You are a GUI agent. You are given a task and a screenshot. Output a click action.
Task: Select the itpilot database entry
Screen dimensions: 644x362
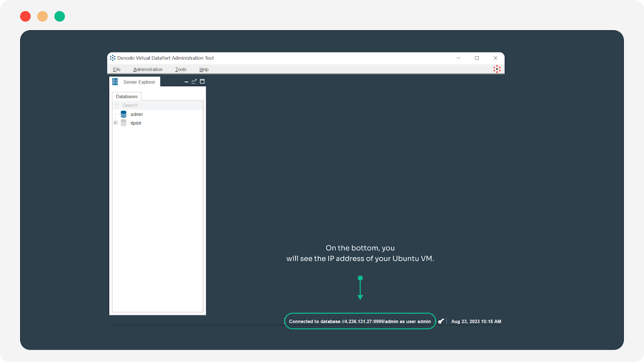tap(136, 123)
